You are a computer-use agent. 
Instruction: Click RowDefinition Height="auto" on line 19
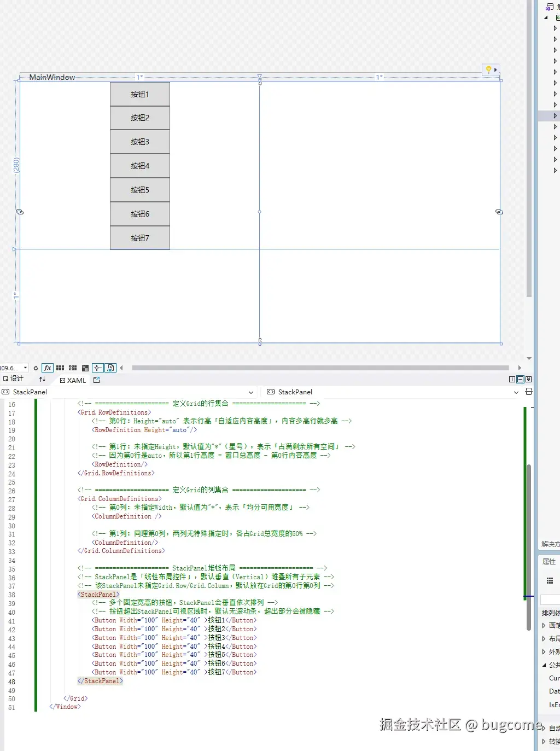pos(144,430)
